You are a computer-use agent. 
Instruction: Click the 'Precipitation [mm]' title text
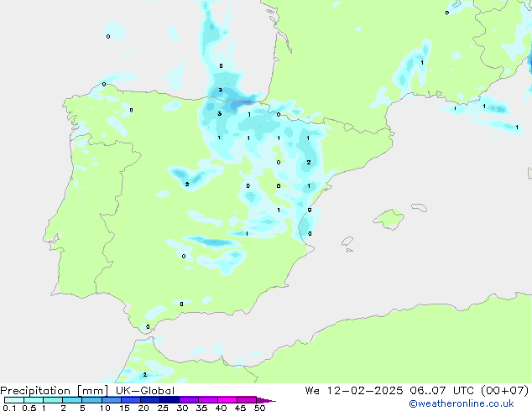[x=55, y=391]
